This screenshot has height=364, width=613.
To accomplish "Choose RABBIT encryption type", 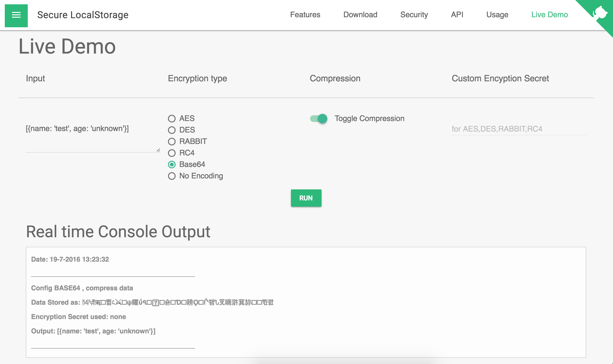I will (172, 142).
